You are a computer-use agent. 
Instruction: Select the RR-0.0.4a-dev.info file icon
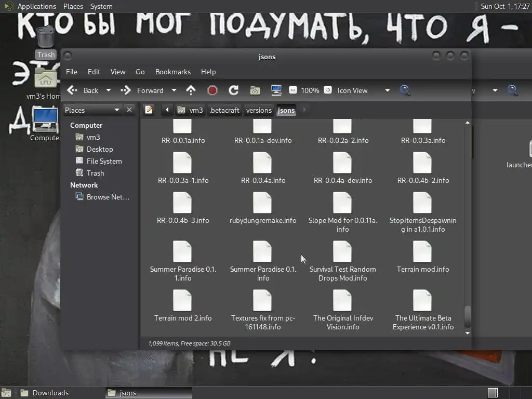pos(343,163)
